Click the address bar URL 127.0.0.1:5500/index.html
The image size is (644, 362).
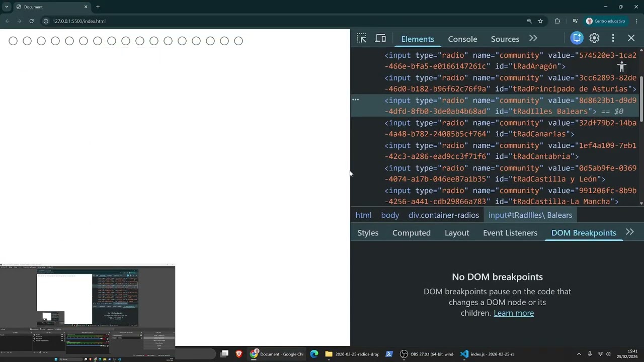point(79,21)
